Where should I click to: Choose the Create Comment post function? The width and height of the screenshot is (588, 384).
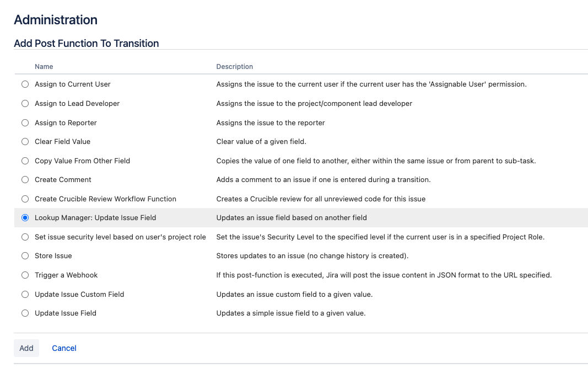[25, 179]
